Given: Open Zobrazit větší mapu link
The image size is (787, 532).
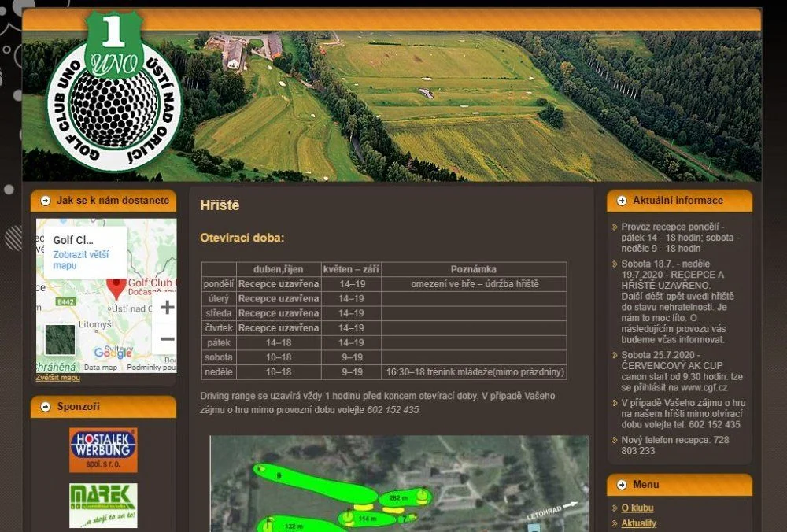Looking at the screenshot, I should click(x=81, y=260).
